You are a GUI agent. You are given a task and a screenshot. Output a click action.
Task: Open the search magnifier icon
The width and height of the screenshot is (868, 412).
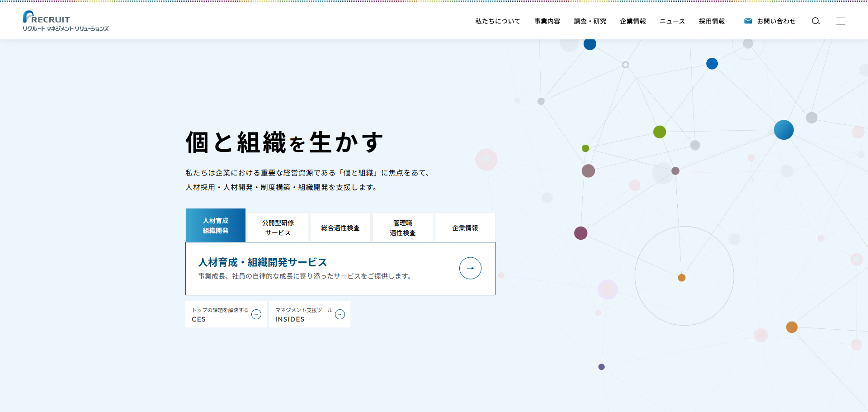point(816,21)
